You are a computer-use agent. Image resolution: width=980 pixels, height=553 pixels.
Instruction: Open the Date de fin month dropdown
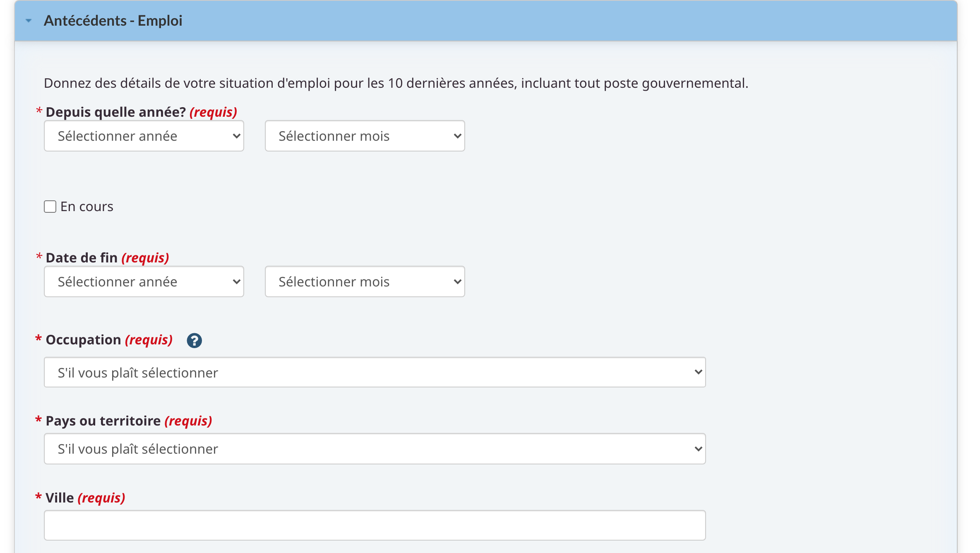click(x=365, y=282)
